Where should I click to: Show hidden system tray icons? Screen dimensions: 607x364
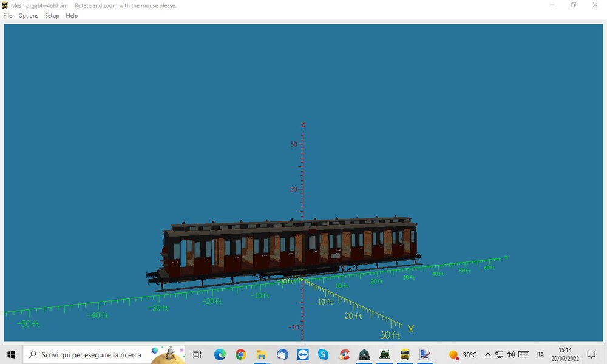click(488, 354)
